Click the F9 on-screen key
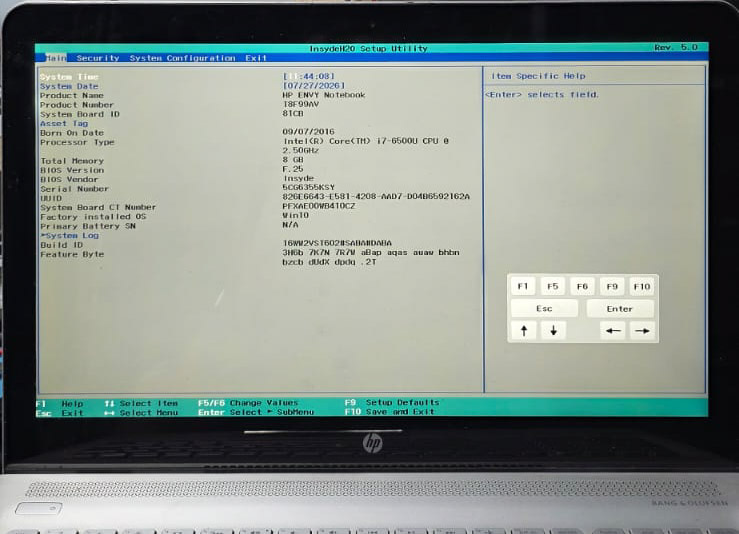The width and height of the screenshot is (739, 534). [612, 286]
